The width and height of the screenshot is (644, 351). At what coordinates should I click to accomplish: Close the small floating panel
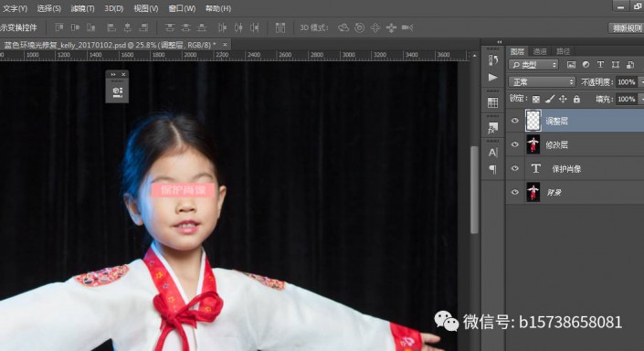pyautogui.click(x=123, y=74)
